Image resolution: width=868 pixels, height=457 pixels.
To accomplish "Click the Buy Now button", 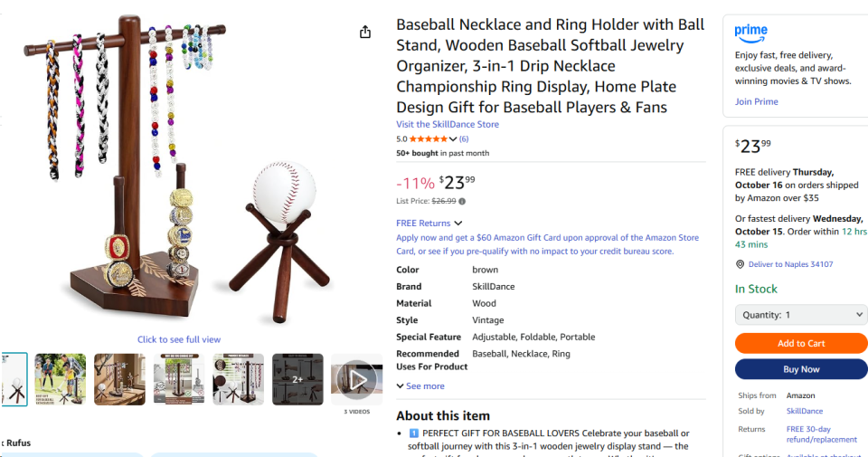I will [800, 369].
